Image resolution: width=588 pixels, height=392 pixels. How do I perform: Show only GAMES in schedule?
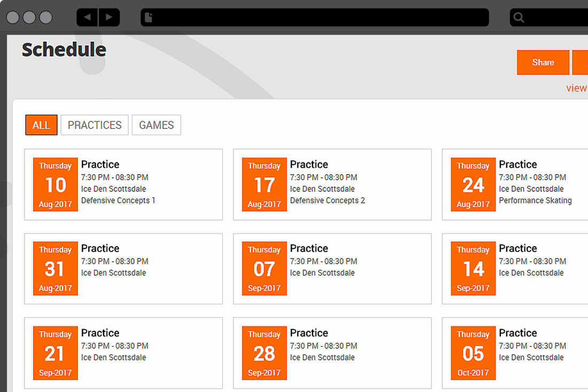click(156, 125)
